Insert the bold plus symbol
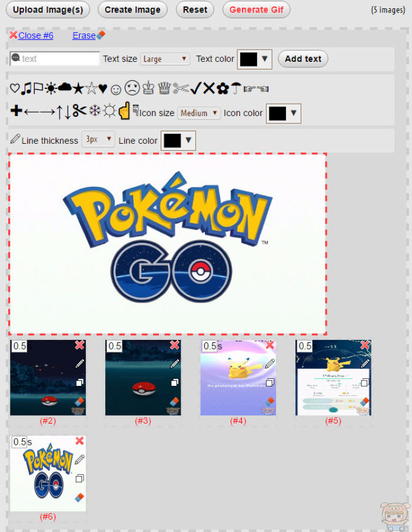 pyautogui.click(x=16, y=111)
